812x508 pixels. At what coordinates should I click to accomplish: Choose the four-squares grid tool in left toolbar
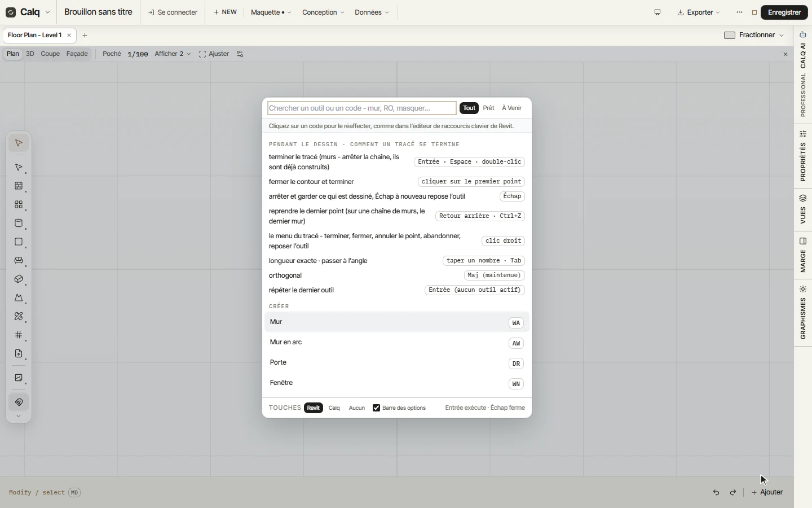pyautogui.click(x=19, y=205)
